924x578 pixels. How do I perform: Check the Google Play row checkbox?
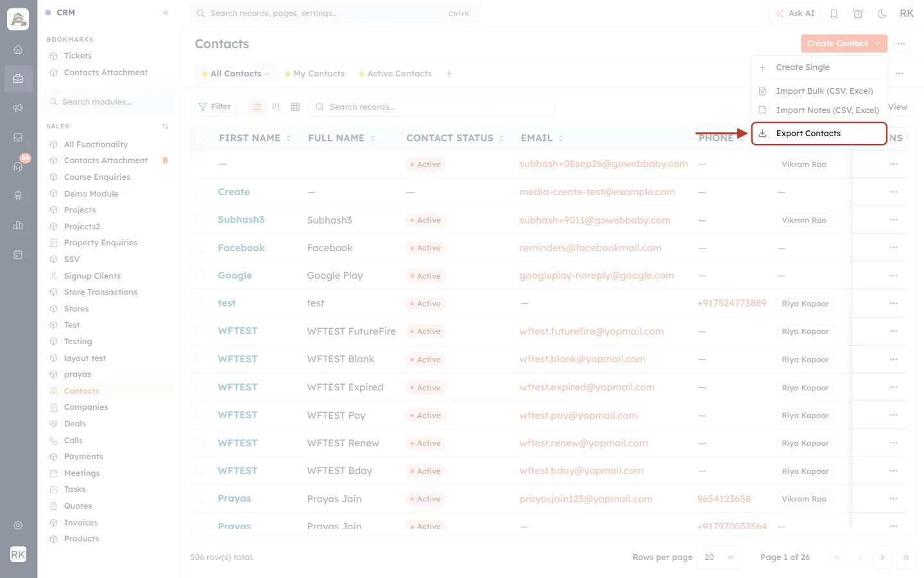[200, 276]
